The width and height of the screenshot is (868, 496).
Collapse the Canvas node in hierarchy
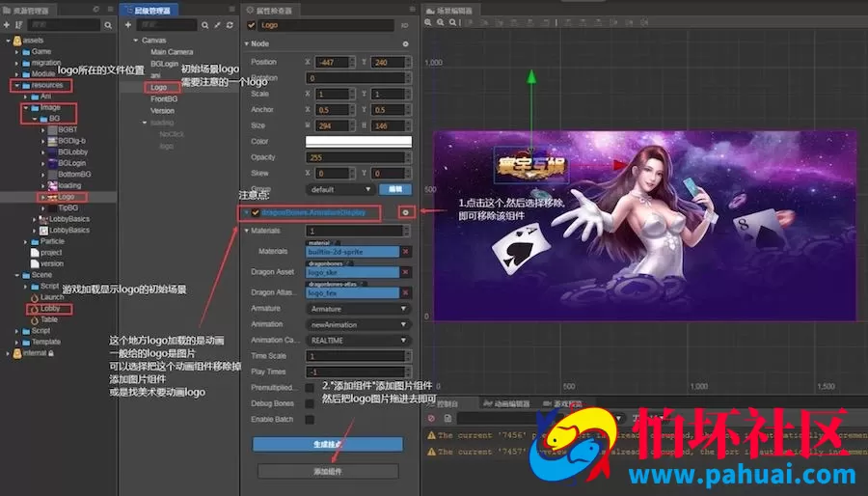point(136,41)
